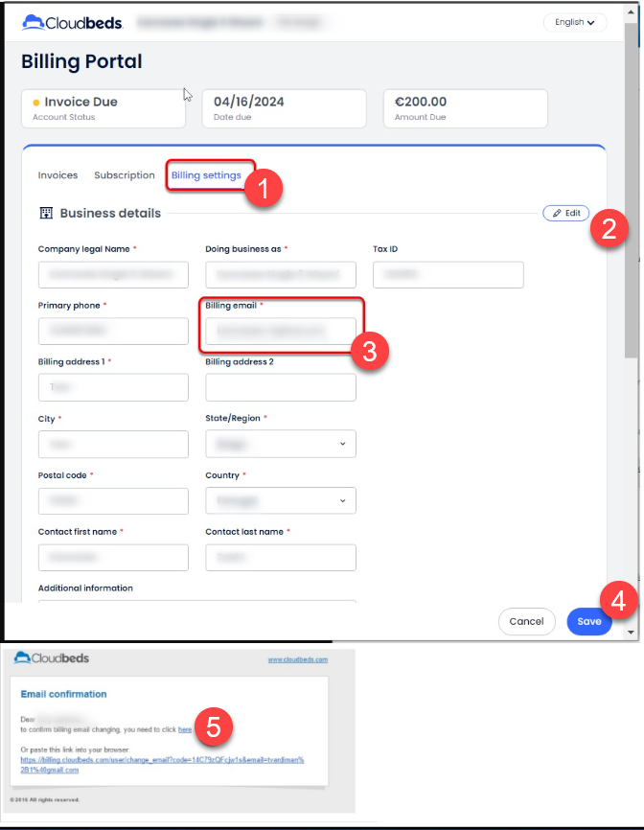
Task: Focus the Billing address 1 field
Action: (x=113, y=387)
